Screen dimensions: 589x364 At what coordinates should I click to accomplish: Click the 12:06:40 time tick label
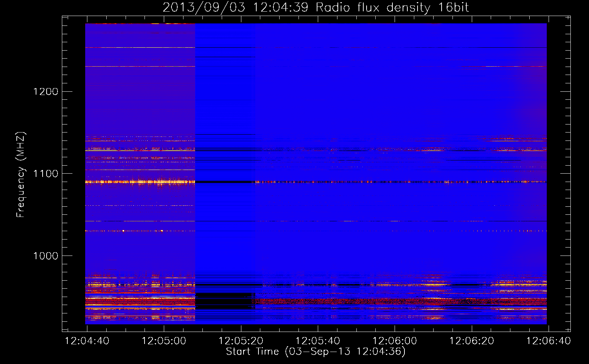tap(549, 341)
